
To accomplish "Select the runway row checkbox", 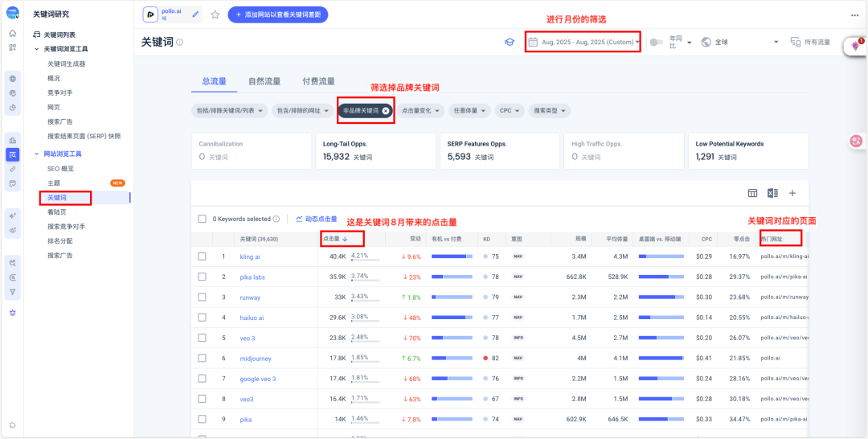I will point(202,297).
